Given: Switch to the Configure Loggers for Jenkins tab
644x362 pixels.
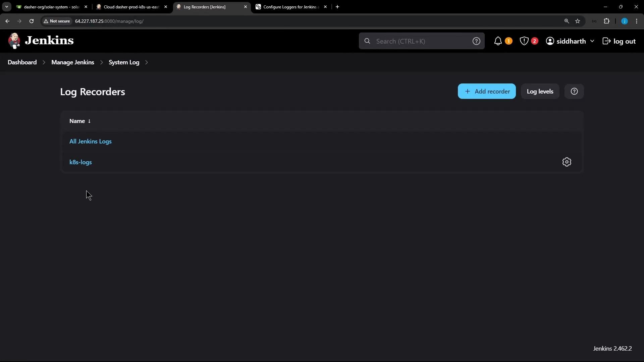Looking at the screenshot, I should 291,7.
